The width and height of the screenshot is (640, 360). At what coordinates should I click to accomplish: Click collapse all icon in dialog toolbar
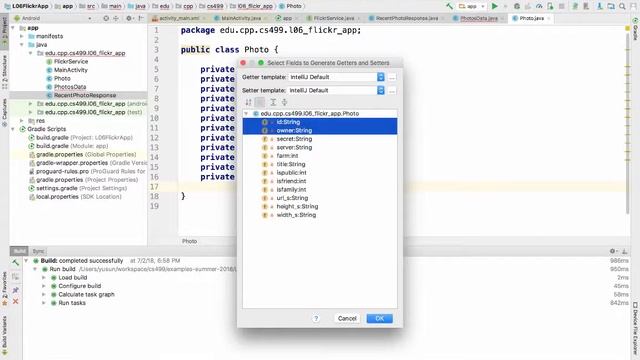click(284, 102)
